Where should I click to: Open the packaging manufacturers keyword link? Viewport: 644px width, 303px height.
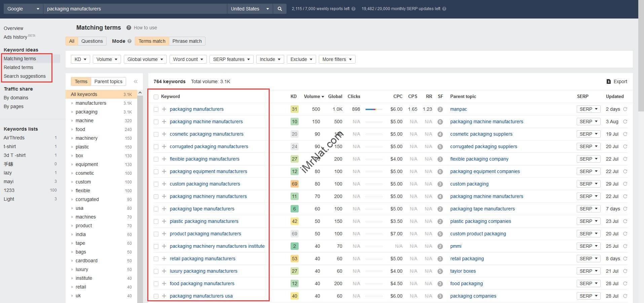(x=196, y=109)
